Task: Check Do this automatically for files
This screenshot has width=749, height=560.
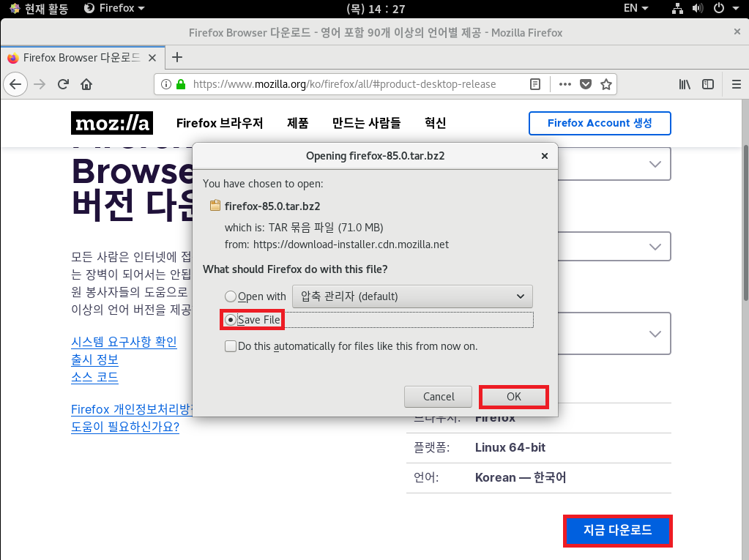Action: coord(230,346)
